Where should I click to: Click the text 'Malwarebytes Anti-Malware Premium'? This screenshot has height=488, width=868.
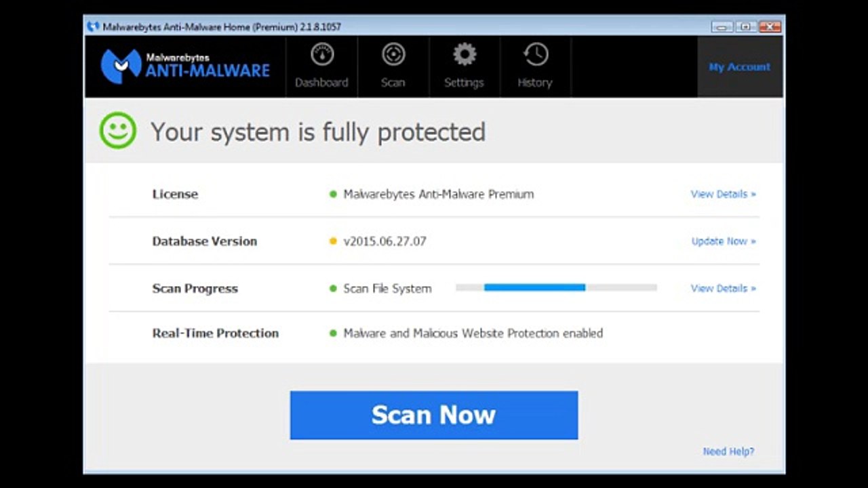[439, 195]
